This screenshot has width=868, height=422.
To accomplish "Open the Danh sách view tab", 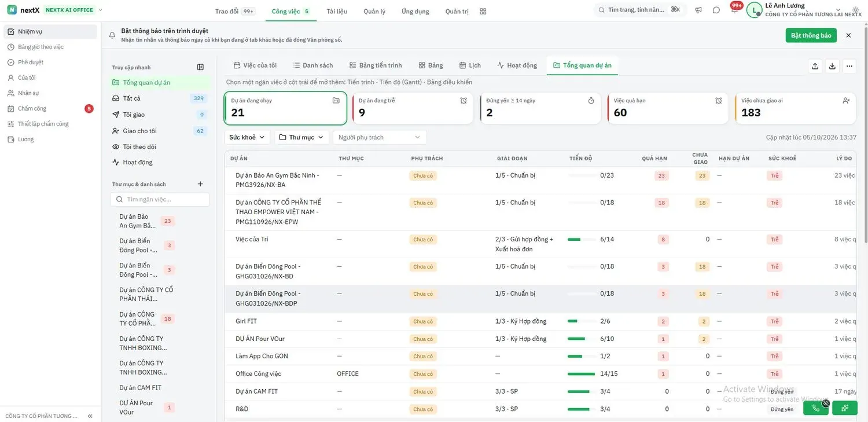I will coord(313,65).
